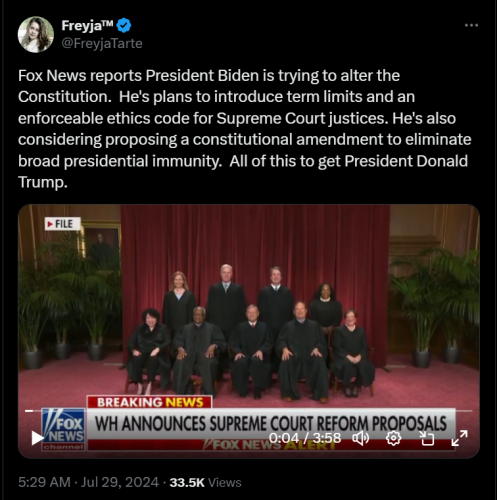Click the Freyja™ display name
Viewport: 497px width, 500px height.
click(x=87, y=25)
